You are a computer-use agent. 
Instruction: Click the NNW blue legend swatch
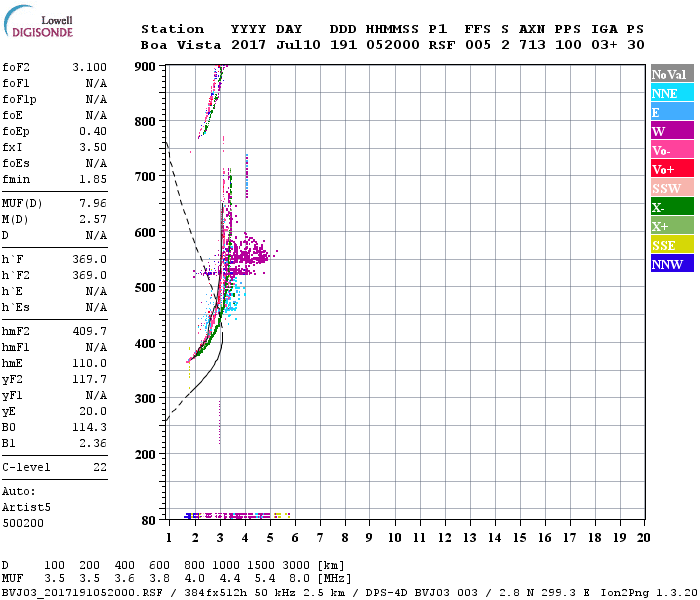671,264
